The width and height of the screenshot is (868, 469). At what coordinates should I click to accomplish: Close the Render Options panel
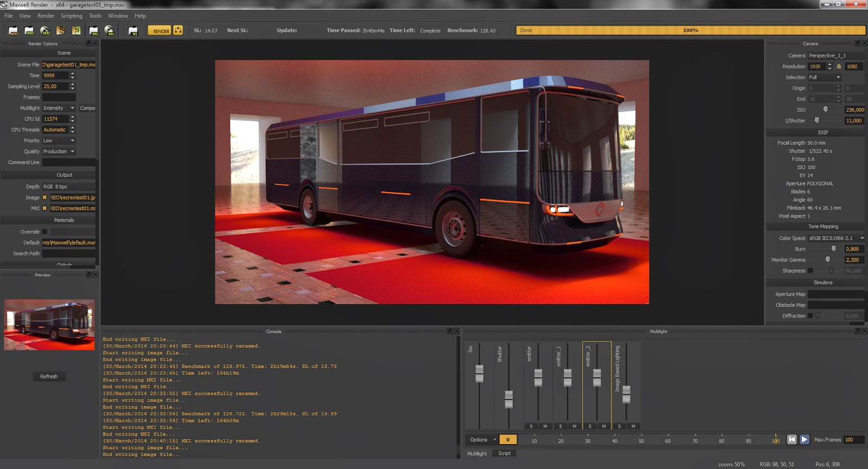[x=95, y=43]
